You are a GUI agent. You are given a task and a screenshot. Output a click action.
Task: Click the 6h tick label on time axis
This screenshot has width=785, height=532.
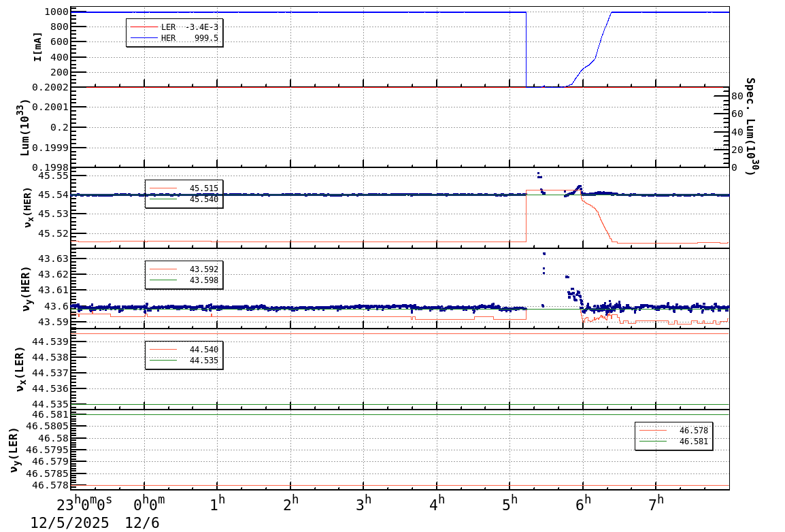(x=584, y=503)
